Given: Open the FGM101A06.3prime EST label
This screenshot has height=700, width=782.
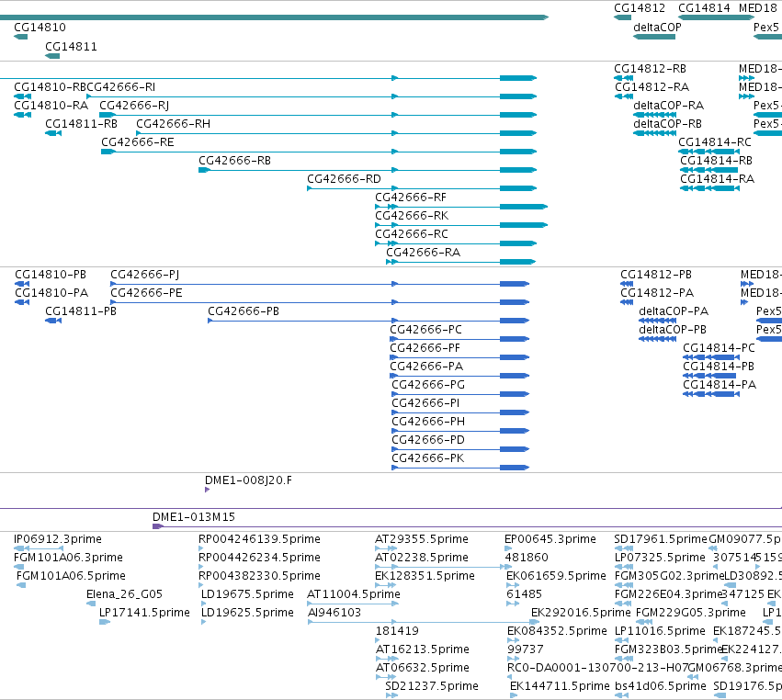Looking at the screenshot, I should 68,558.
